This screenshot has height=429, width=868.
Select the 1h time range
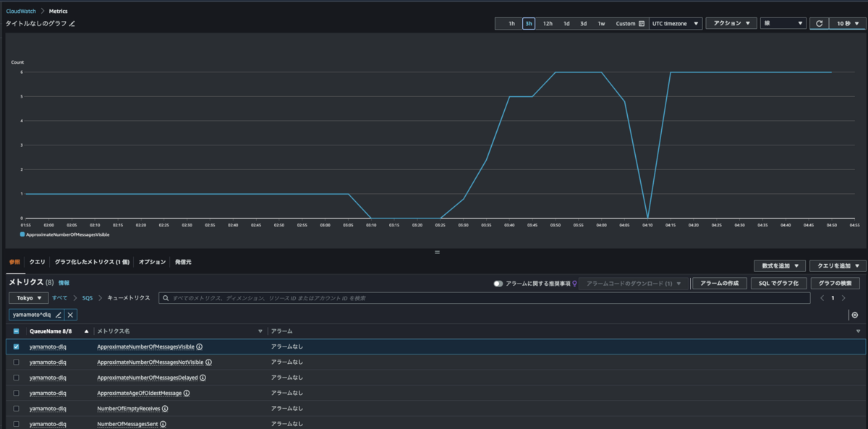pyautogui.click(x=511, y=24)
